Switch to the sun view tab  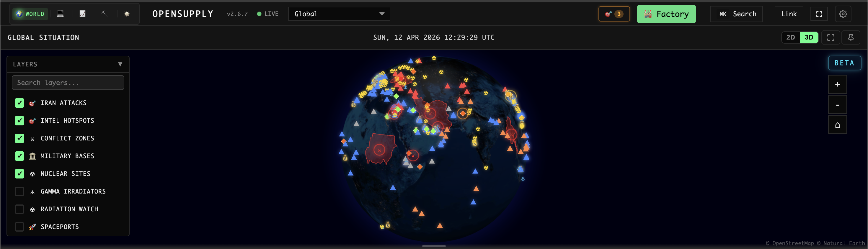coord(127,14)
